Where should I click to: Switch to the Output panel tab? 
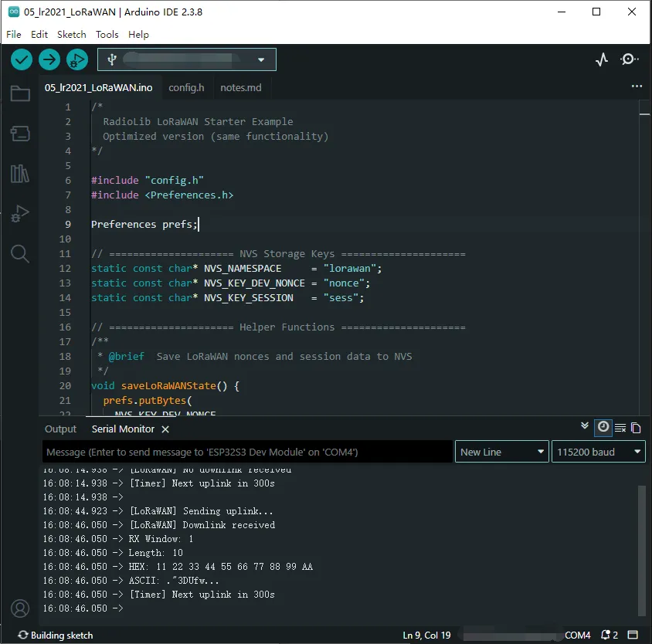[60, 429]
